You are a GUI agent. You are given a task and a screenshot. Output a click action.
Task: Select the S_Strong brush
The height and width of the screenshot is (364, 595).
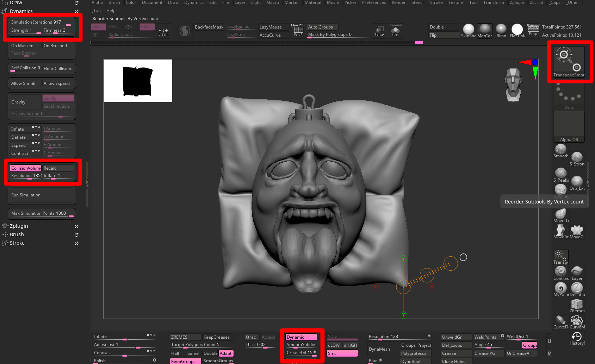[x=577, y=159]
